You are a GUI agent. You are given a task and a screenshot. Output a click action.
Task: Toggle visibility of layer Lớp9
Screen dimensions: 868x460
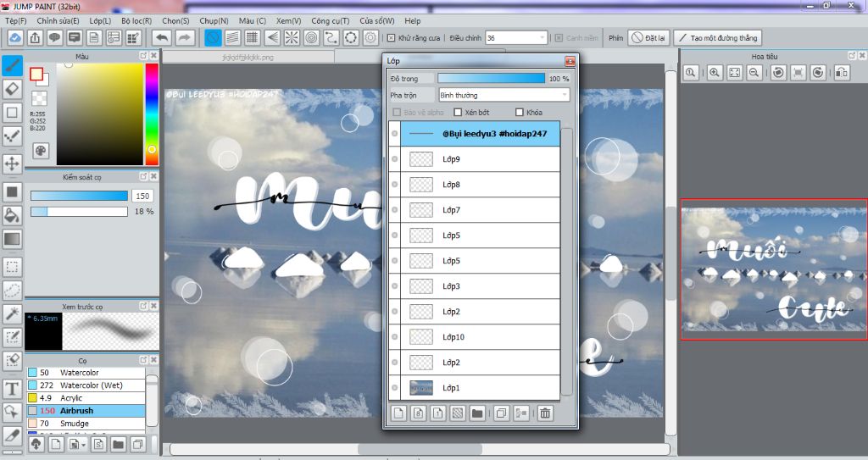click(395, 159)
